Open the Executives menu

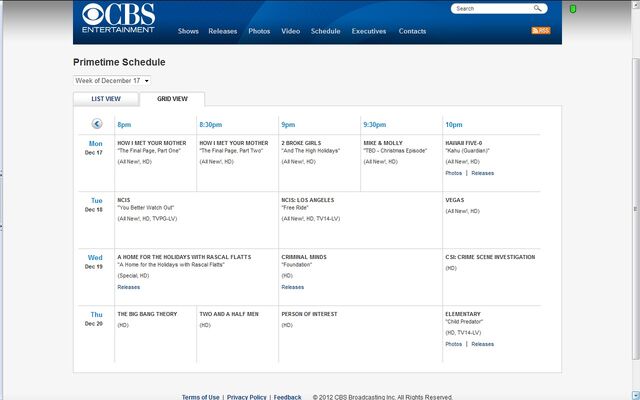point(369,31)
